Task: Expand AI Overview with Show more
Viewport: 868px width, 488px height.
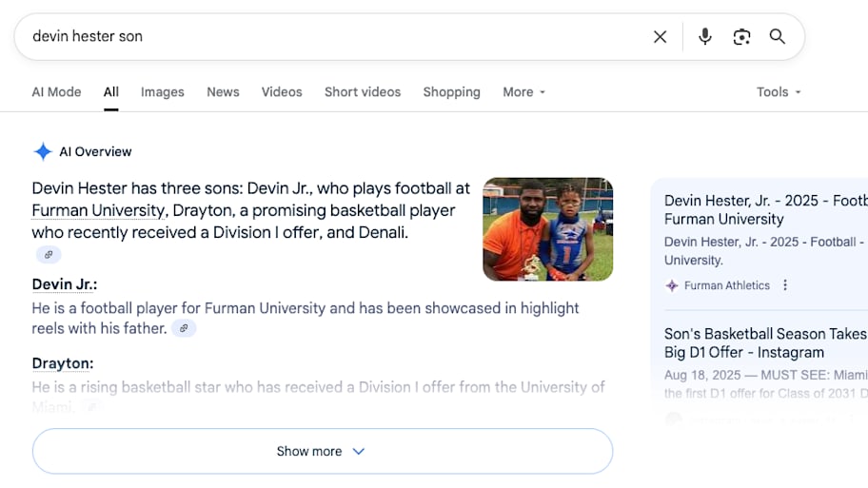Action: pos(323,451)
